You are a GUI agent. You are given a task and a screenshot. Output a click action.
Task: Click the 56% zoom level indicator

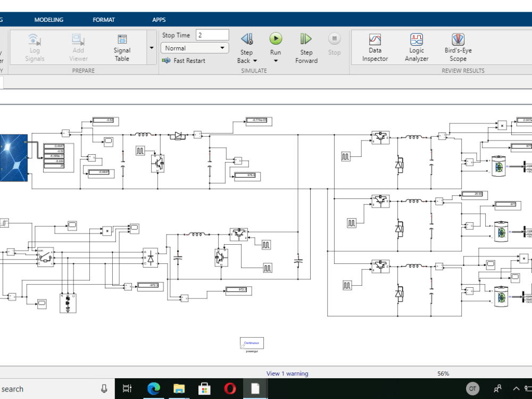(x=443, y=373)
